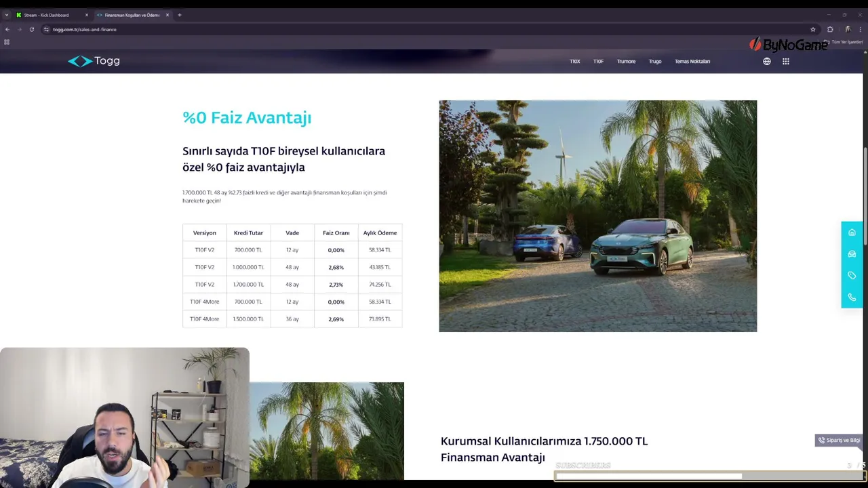Image resolution: width=868 pixels, height=488 pixels.
Task: Open the Trumore menu item
Action: coord(626,61)
